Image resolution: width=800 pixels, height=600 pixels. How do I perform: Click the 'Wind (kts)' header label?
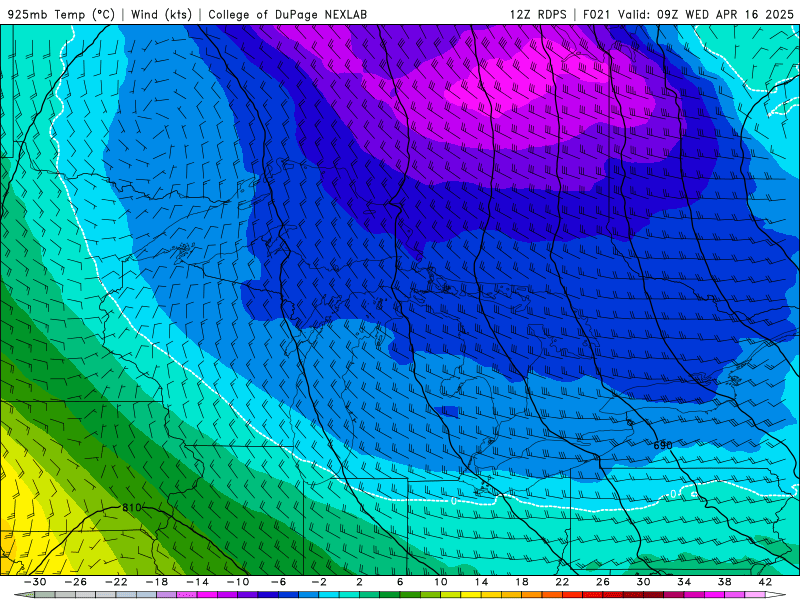[161, 14]
